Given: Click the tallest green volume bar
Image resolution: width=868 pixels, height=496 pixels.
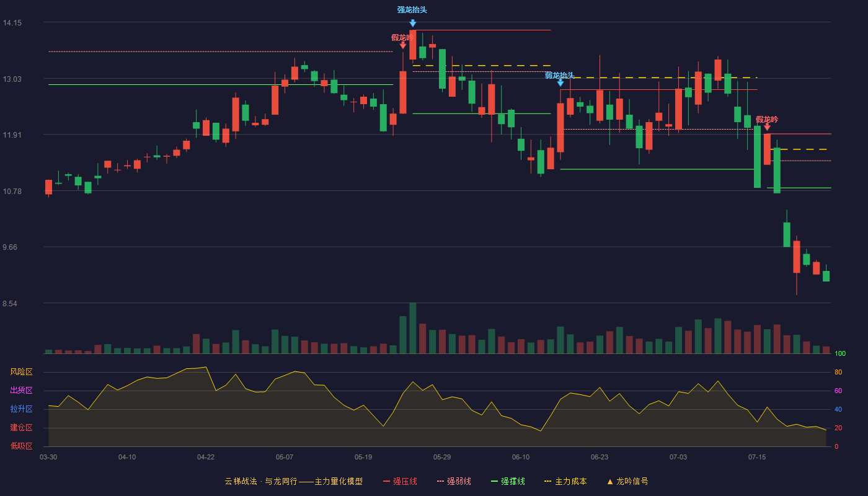Looking at the screenshot, I should tap(413, 328).
